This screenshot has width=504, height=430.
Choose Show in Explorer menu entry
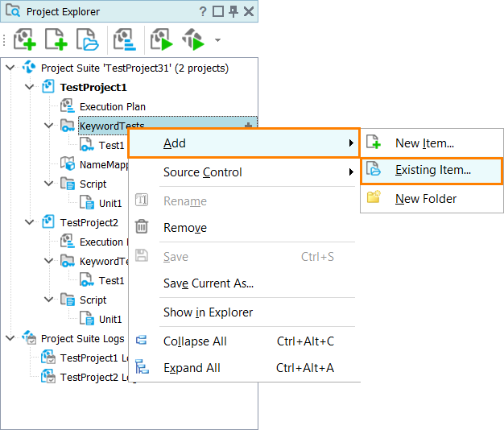[x=243, y=312]
